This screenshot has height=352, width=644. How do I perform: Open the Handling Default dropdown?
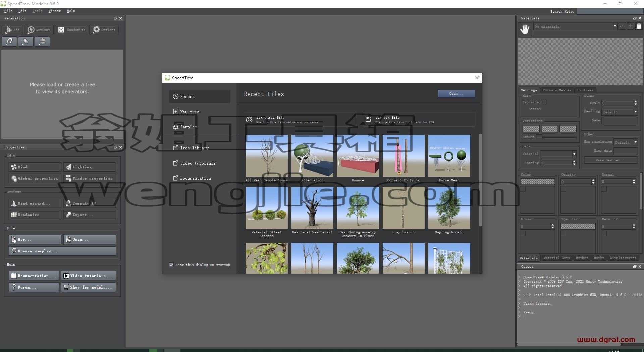tap(620, 112)
